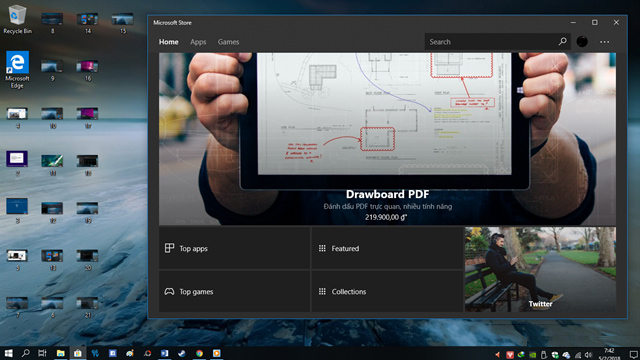Select desktop image file 21
The width and height of the screenshot is (640, 360).
[x=88, y=307]
